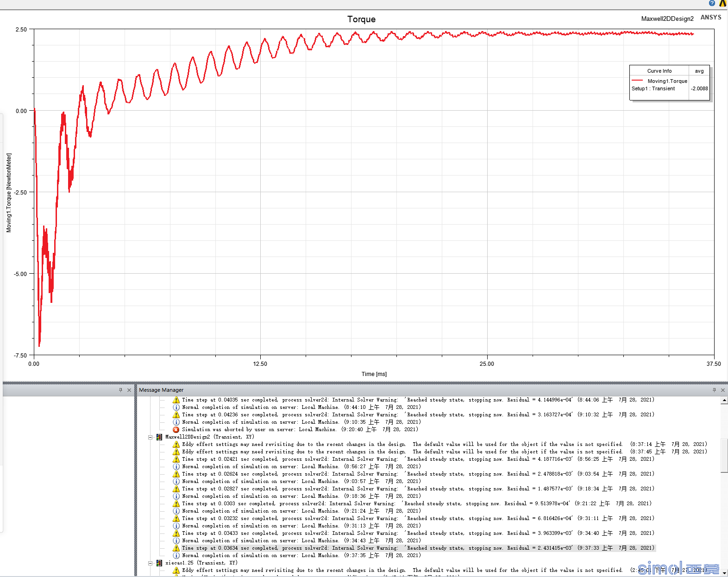
Task: Click the Maxwell2DDesign2 label above the plot
Action: tap(667, 19)
